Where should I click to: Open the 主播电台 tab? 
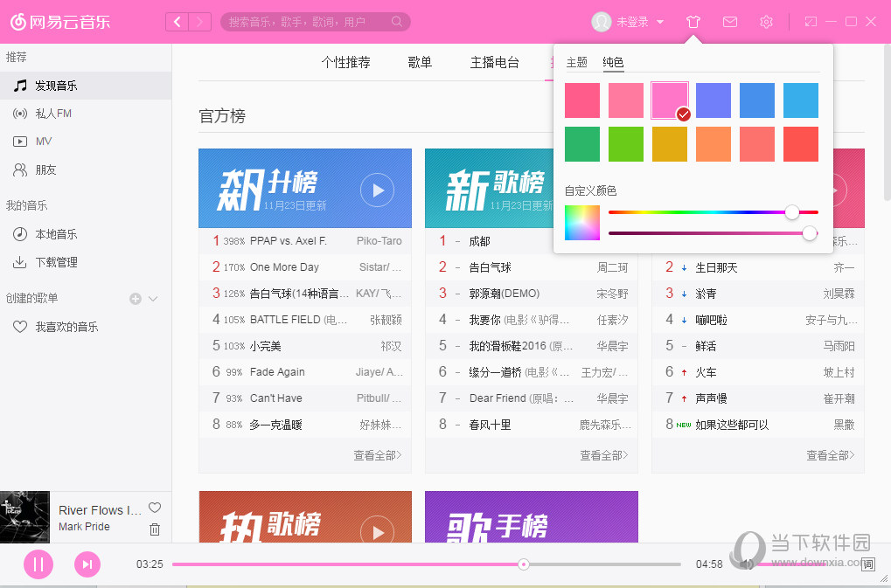pyautogui.click(x=495, y=62)
